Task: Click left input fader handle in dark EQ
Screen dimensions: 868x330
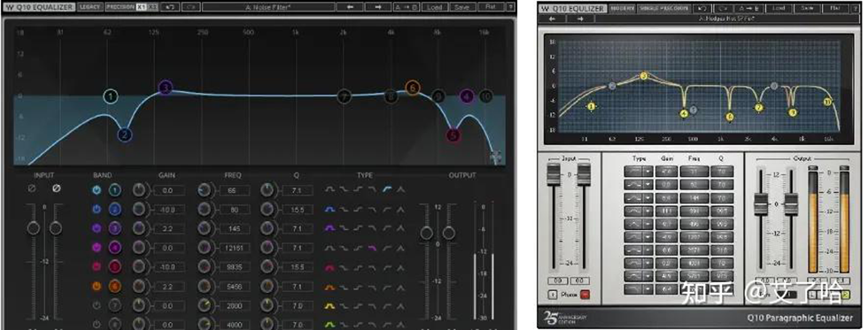Action: tap(34, 228)
